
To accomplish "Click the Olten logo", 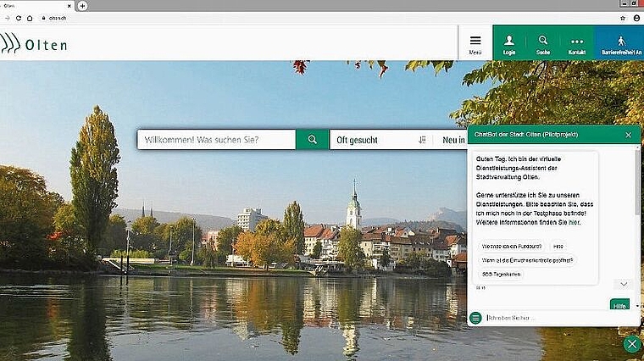I will (x=34, y=43).
